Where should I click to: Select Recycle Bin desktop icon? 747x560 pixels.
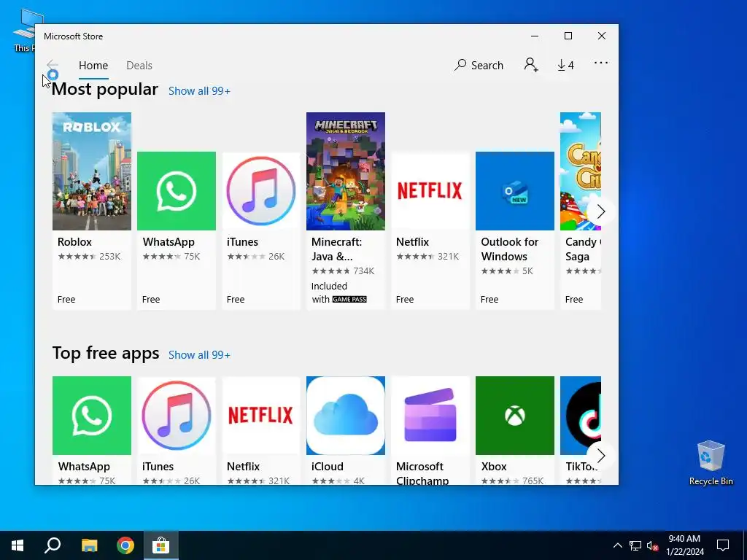tap(711, 463)
